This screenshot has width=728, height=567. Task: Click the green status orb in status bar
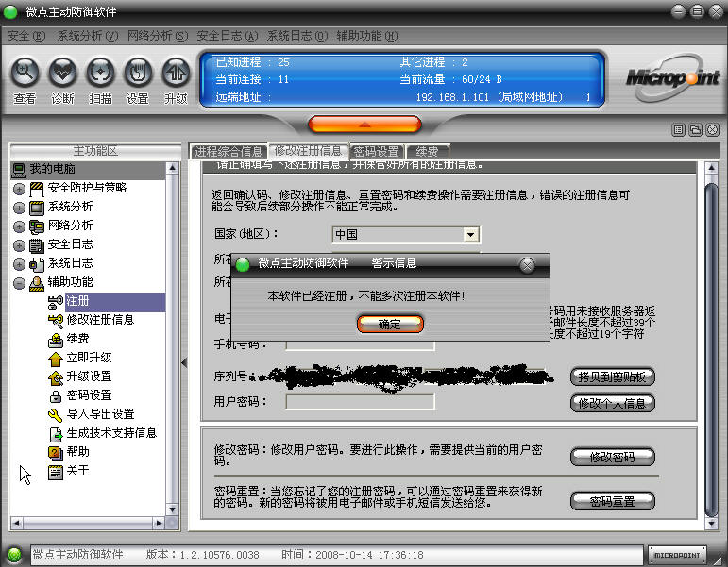(14, 555)
